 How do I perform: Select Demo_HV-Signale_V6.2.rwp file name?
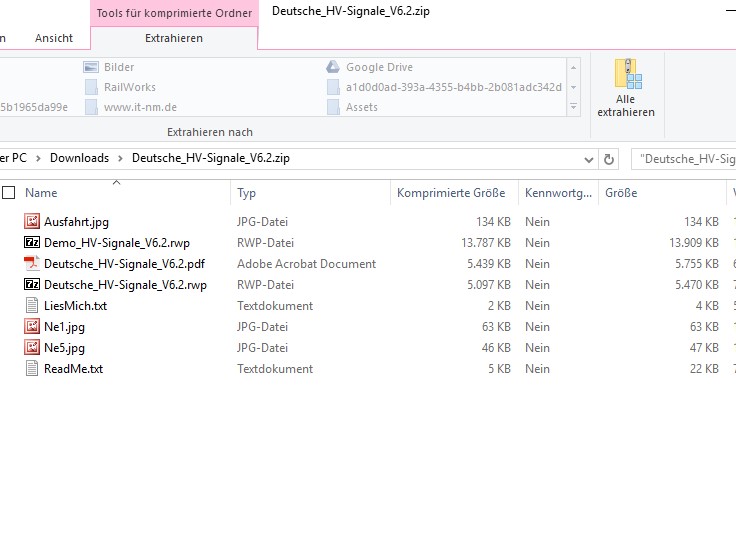[x=117, y=243]
